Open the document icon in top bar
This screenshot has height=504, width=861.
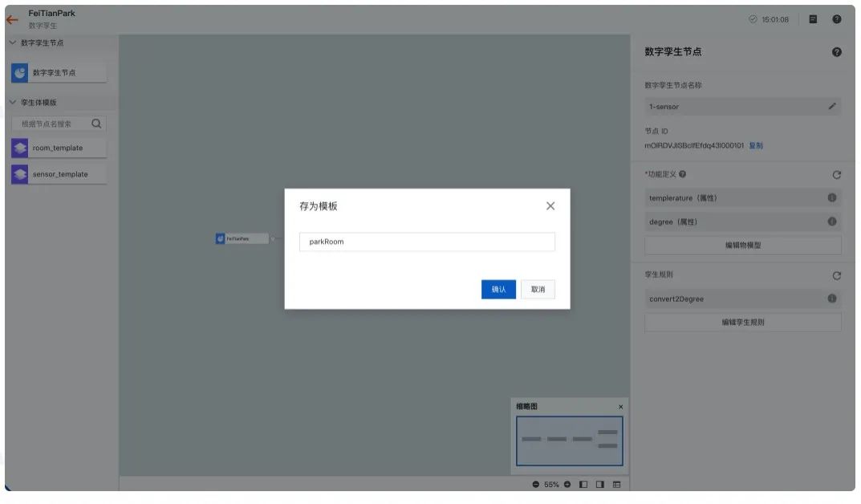813,19
